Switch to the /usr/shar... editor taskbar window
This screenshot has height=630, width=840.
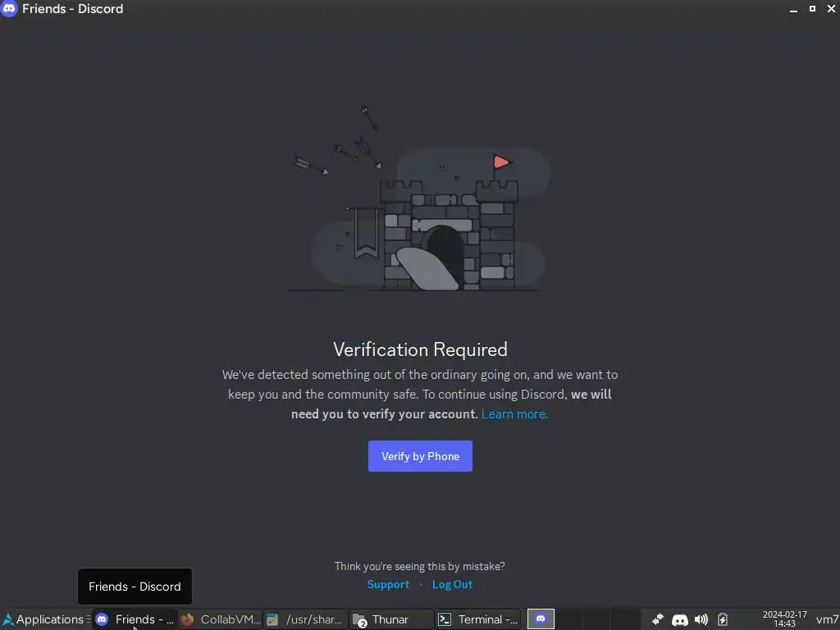tap(305, 619)
